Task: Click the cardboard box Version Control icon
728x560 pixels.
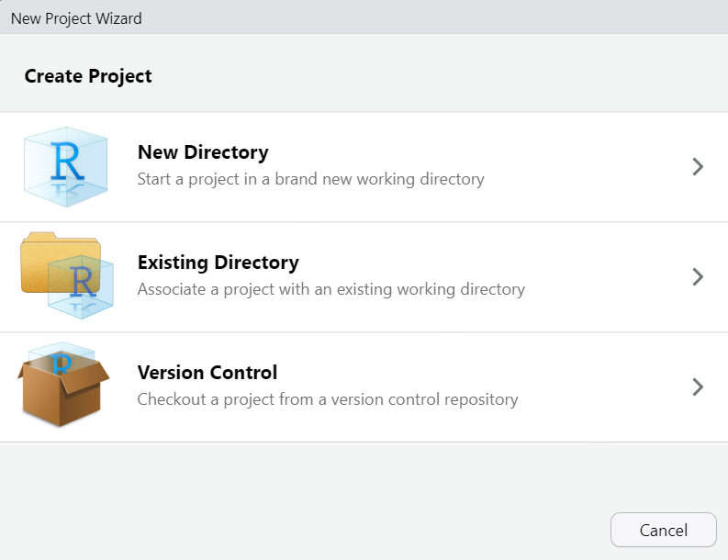Action: [x=62, y=387]
